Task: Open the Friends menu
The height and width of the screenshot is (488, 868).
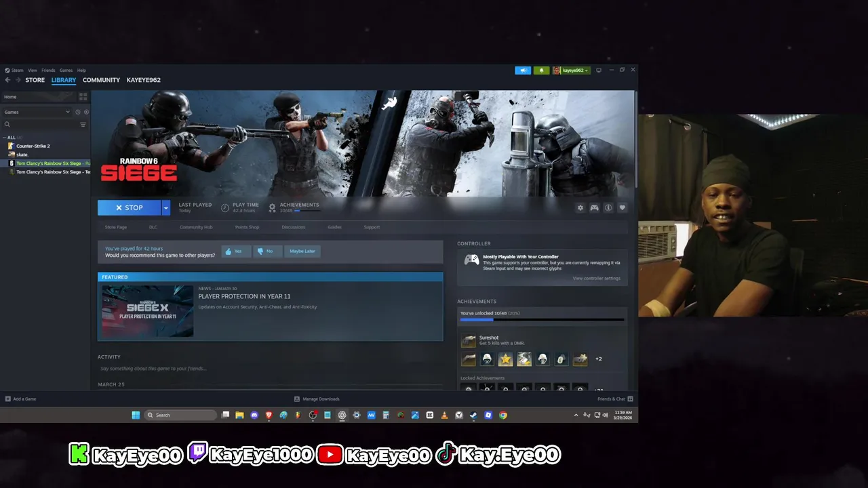Action: click(x=48, y=70)
